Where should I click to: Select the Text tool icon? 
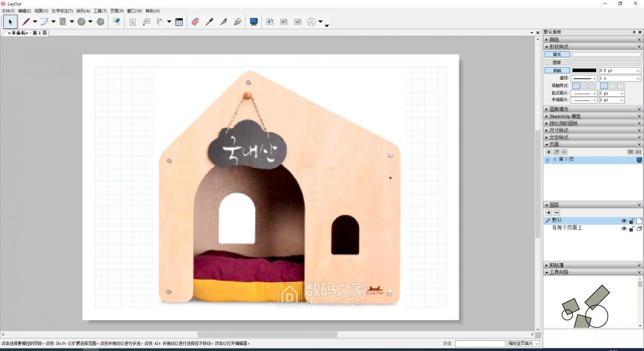(x=133, y=22)
